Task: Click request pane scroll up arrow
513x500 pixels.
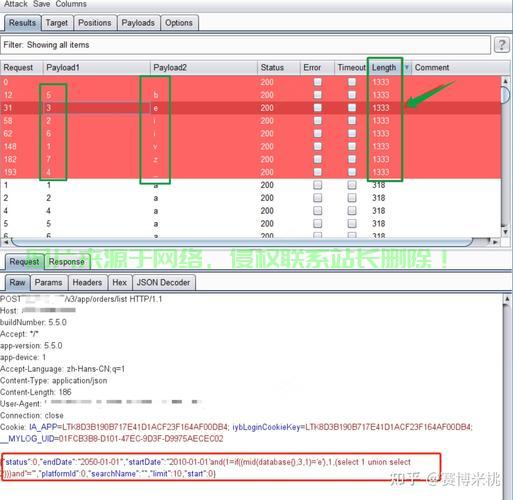Action: (507, 299)
